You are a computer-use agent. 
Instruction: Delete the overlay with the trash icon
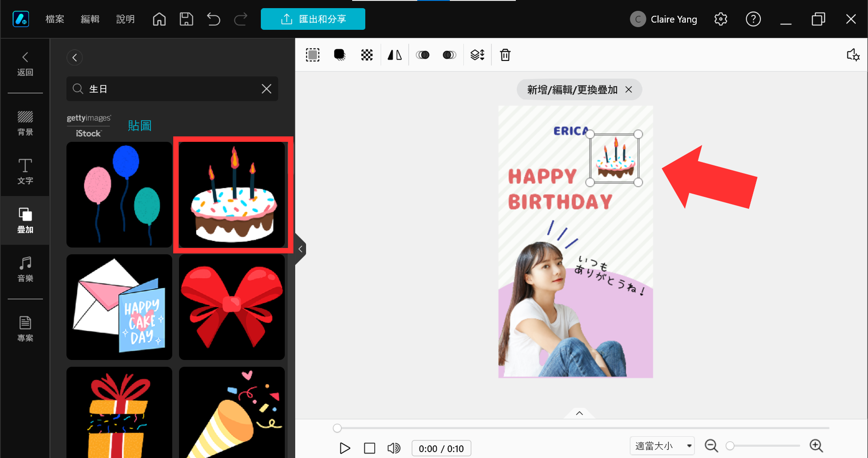coord(505,55)
